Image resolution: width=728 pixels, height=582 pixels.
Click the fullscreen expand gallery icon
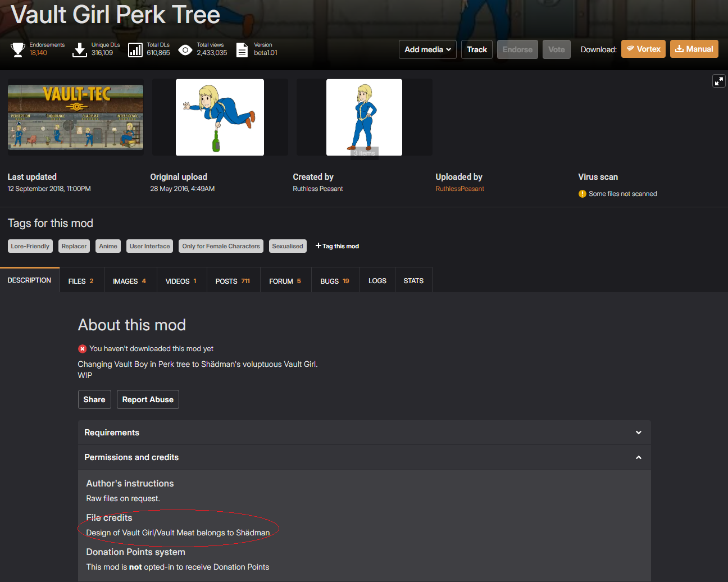point(719,81)
